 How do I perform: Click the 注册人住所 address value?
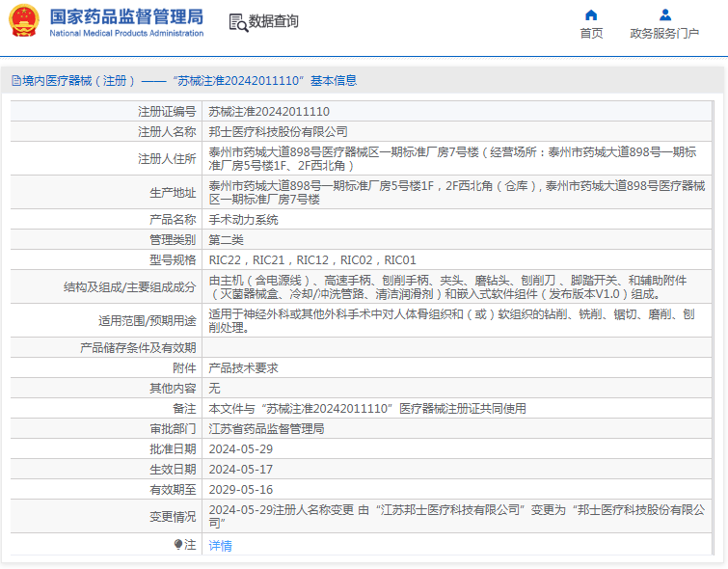(x=452, y=158)
